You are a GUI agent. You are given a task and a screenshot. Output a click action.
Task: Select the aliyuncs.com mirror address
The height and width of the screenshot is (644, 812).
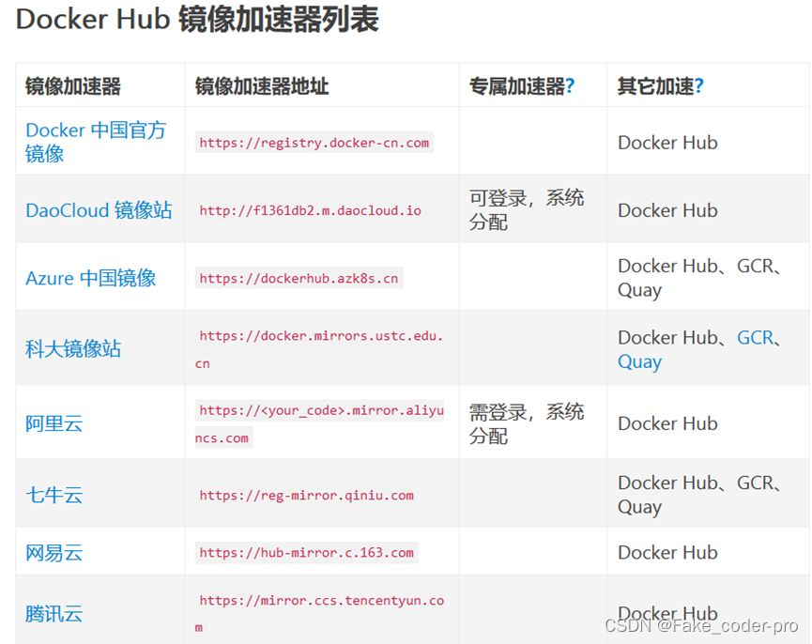tap(319, 424)
